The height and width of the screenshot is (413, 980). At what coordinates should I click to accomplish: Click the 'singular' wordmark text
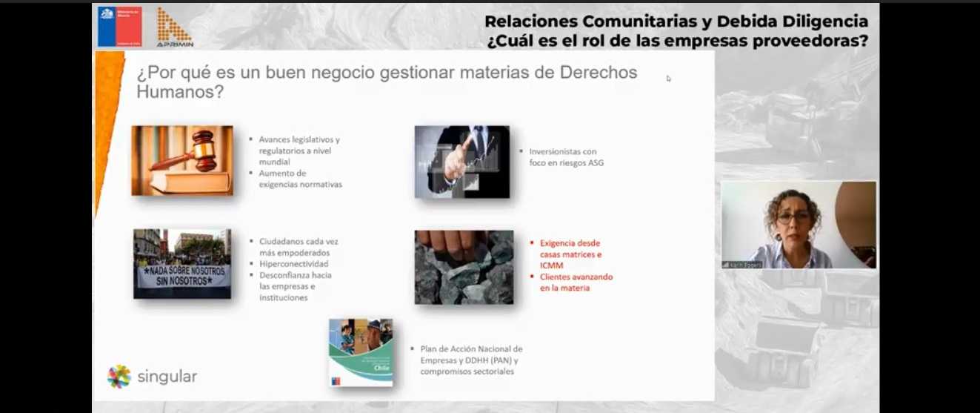click(x=167, y=377)
